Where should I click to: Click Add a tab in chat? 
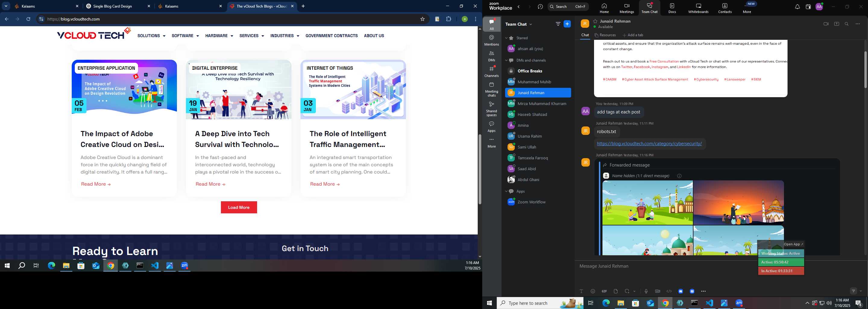click(x=633, y=35)
